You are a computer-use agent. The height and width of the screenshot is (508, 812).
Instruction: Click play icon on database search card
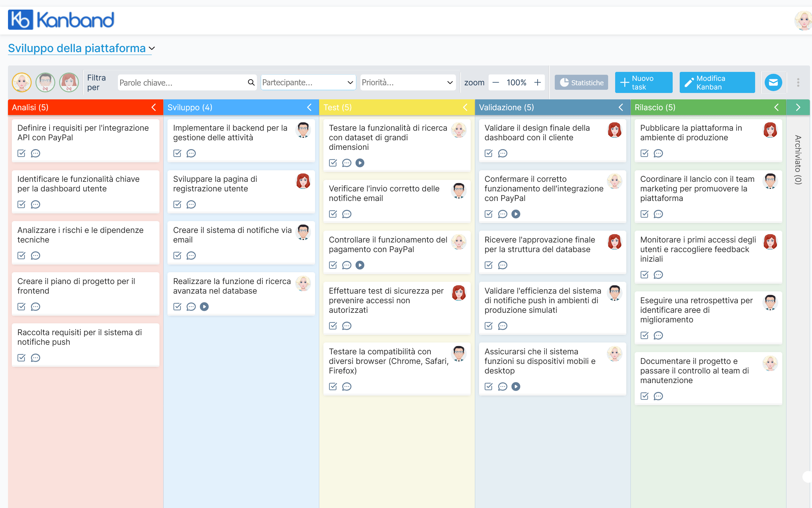204,307
